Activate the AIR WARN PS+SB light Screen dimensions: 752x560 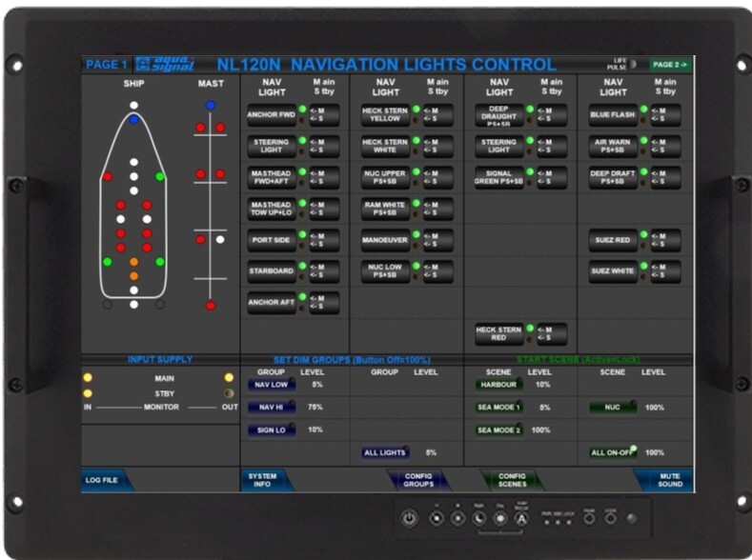[x=613, y=146]
